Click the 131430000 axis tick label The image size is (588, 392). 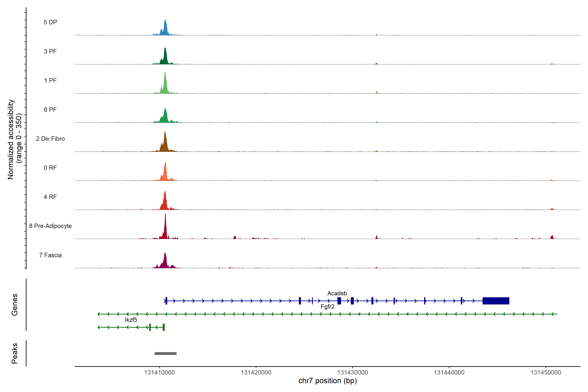pyautogui.click(x=352, y=372)
